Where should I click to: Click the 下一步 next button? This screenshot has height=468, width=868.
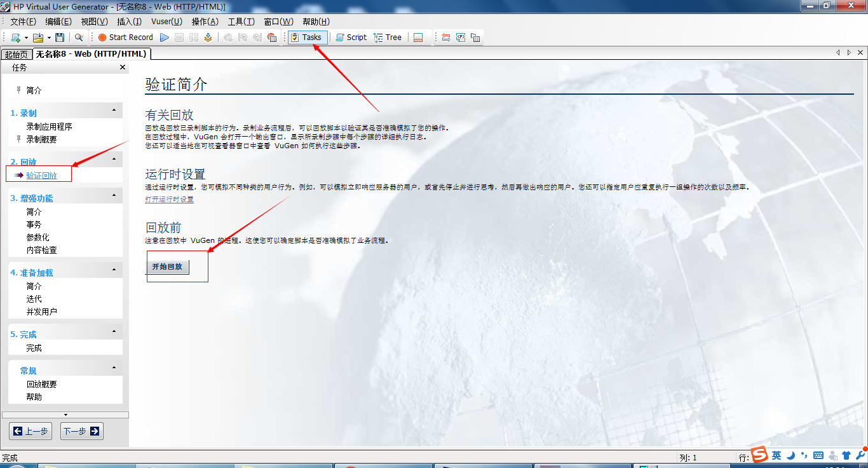(x=82, y=431)
